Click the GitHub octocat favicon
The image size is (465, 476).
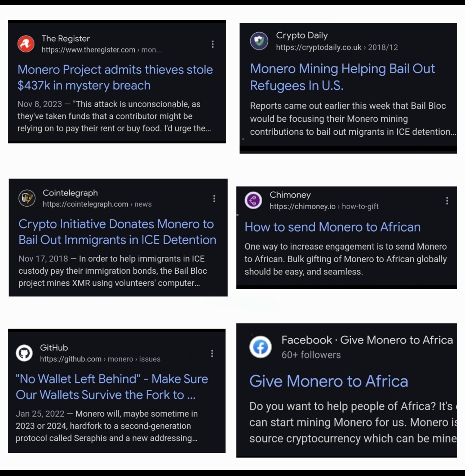pyautogui.click(x=24, y=353)
